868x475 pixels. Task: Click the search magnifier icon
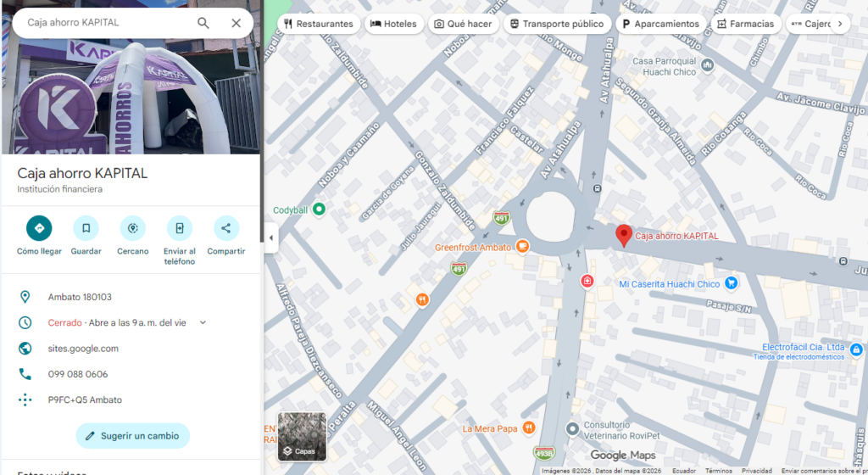pyautogui.click(x=203, y=23)
